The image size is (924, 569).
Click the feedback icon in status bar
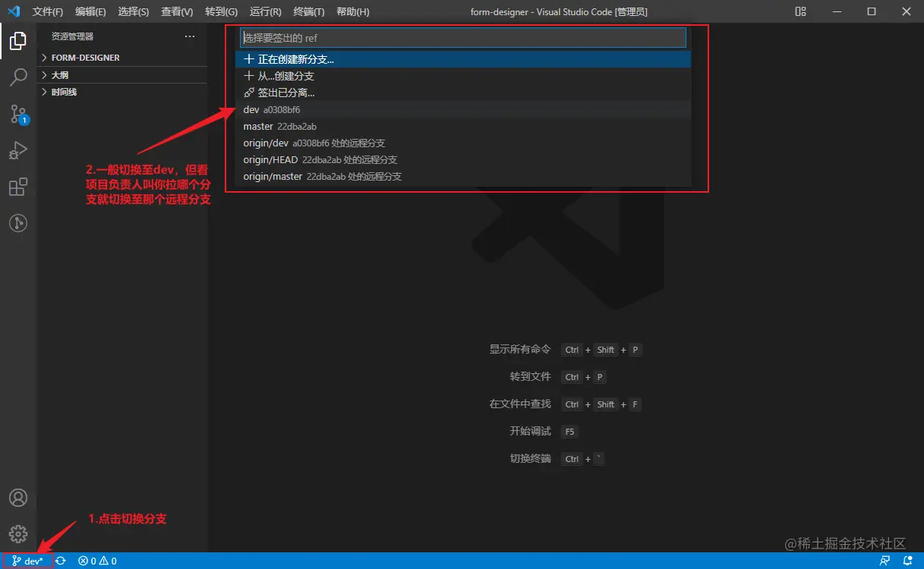(x=885, y=561)
